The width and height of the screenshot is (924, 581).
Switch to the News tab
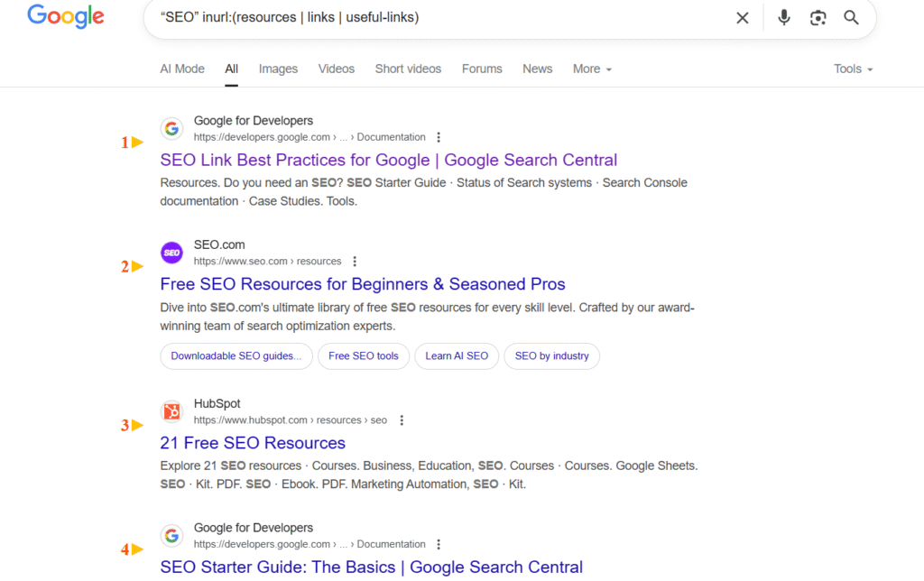click(537, 69)
